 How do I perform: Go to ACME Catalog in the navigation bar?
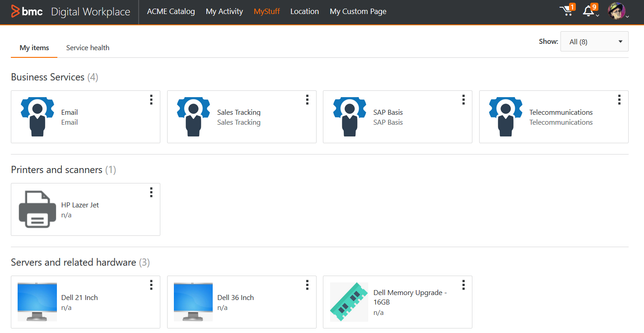(x=171, y=12)
